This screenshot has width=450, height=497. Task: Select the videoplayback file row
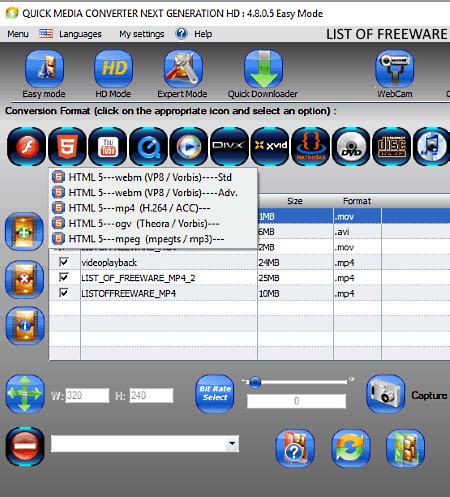tap(249, 263)
